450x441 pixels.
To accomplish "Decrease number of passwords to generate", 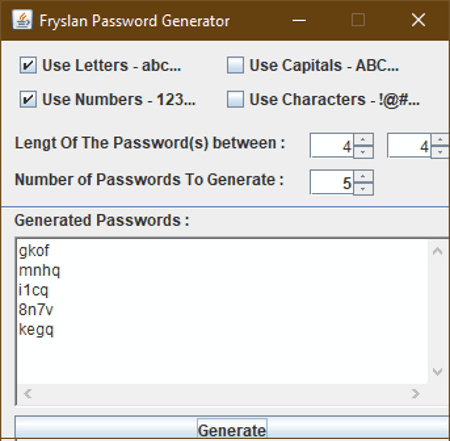I will click(x=363, y=189).
